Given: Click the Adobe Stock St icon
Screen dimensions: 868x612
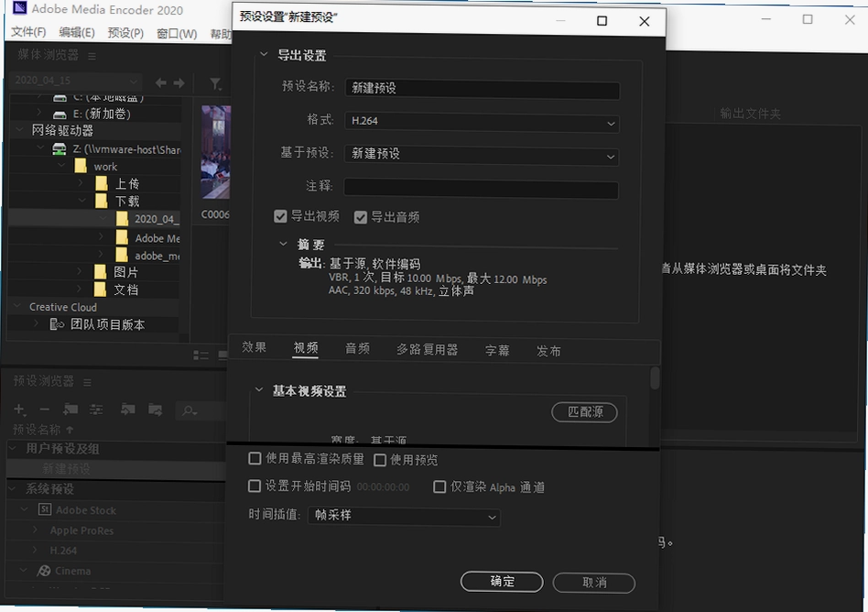Looking at the screenshot, I should (x=45, y=509).
